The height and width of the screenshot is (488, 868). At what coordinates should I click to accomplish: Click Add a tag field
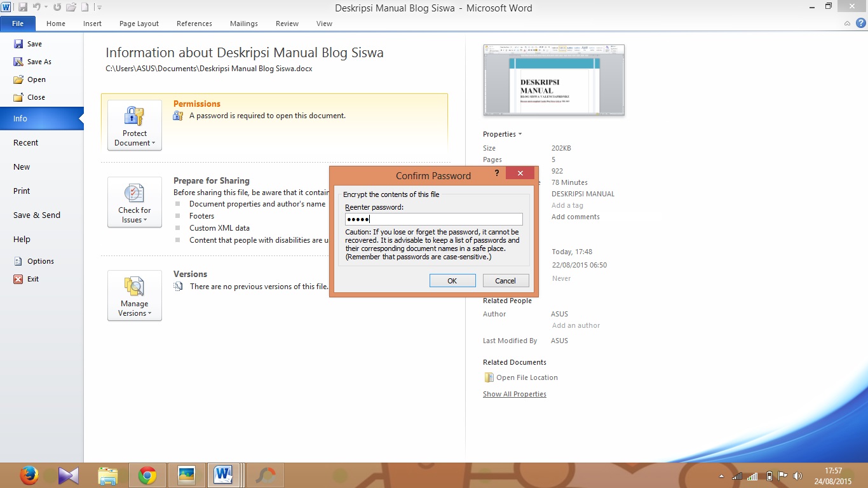tap(567, 205)
